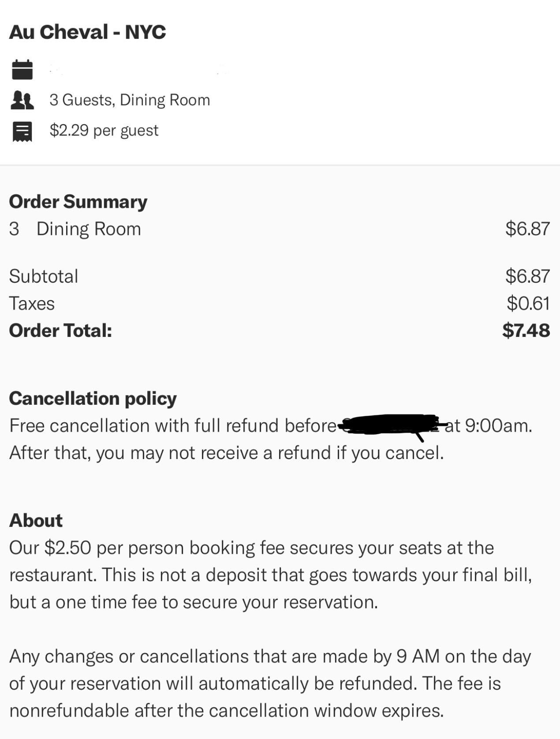Click the Taxes label
The height and width of the screenshot is (739, 560).
point(32,303)
